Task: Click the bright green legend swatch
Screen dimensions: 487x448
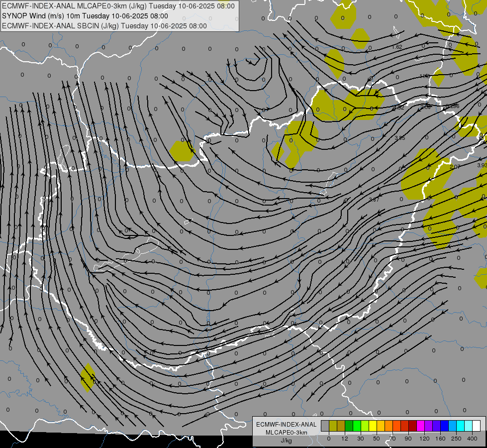Action: 357,426
